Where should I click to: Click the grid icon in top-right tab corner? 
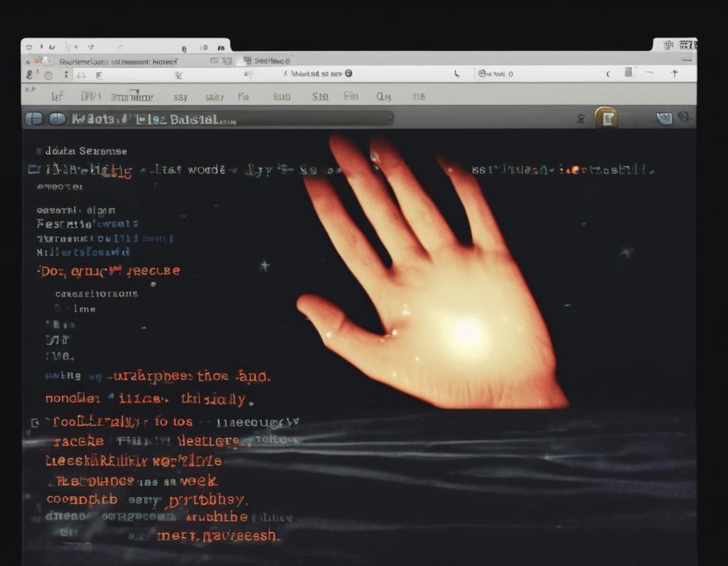668,45
